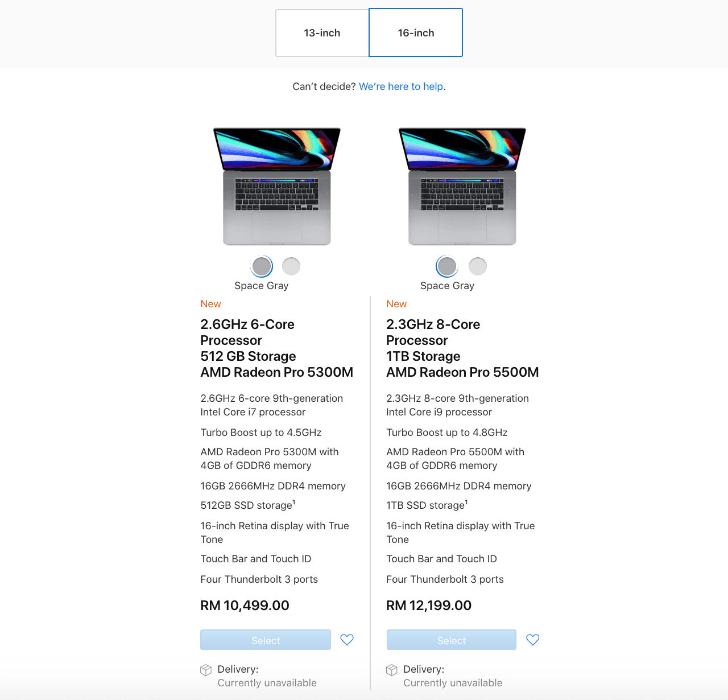Click the RM 12,199.00 price text

(429, 606)
